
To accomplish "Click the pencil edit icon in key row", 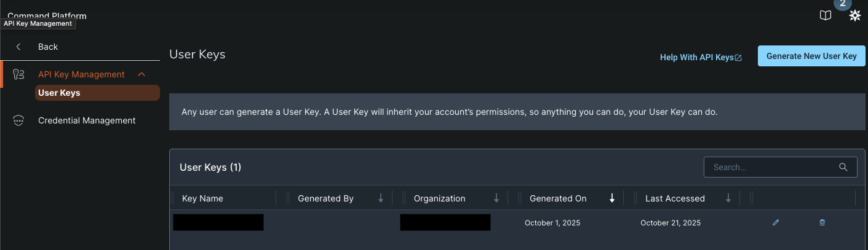I will click(x=776, y=222).
